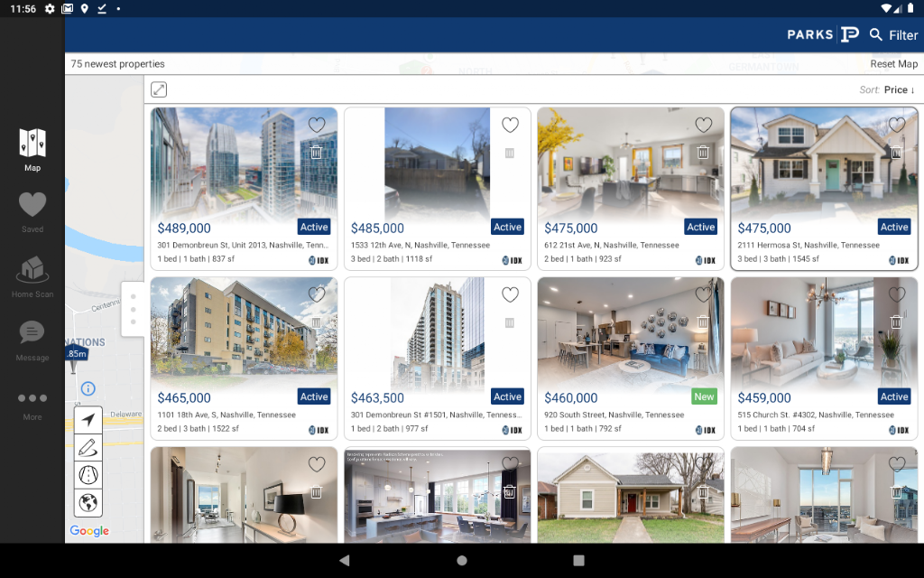Screen dimensions: 924x578
Task: Trash the 920 South Street listing
Action: [x=703, y=322]
